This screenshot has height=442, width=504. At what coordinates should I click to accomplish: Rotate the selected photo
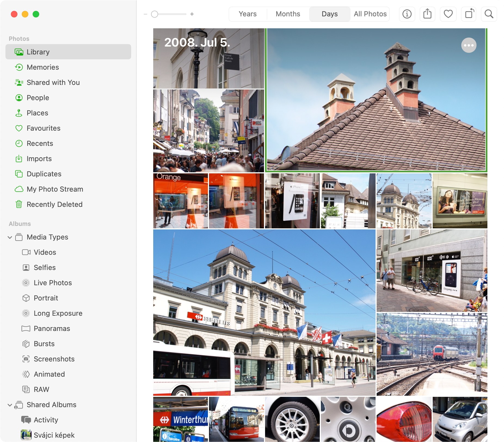click(469, 14)
